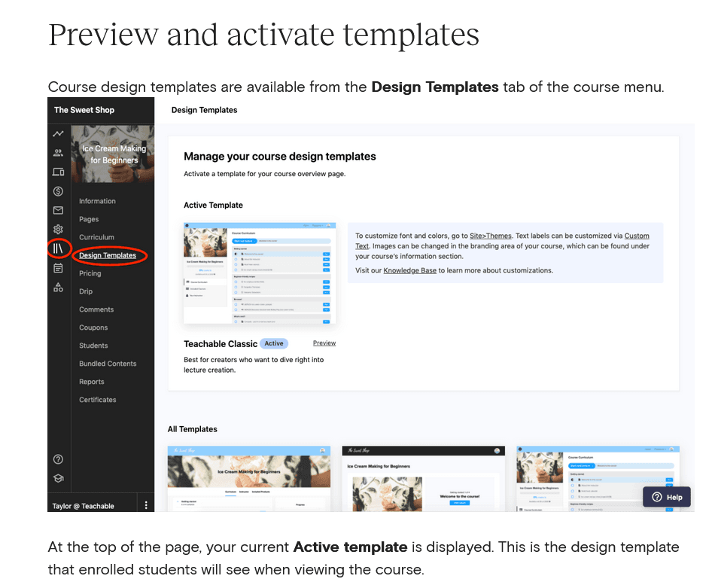Open the settings gear icon

click(58, 230)
